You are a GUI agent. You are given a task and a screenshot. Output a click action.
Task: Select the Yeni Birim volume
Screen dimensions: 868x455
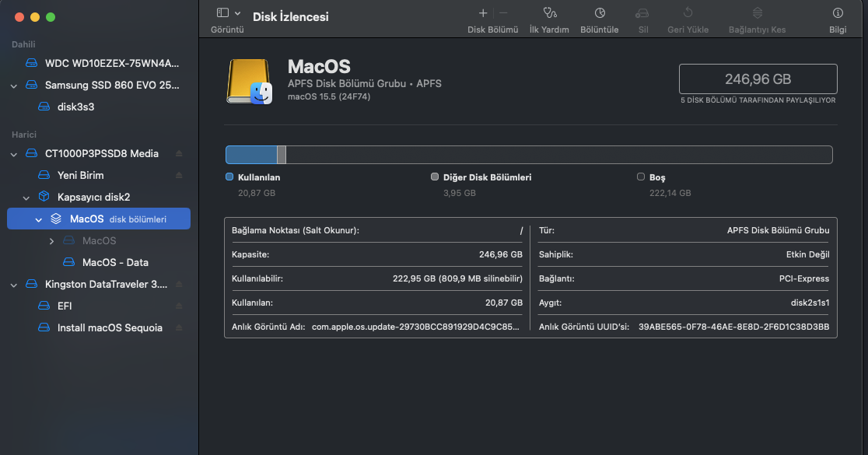[x=80, y=175]
